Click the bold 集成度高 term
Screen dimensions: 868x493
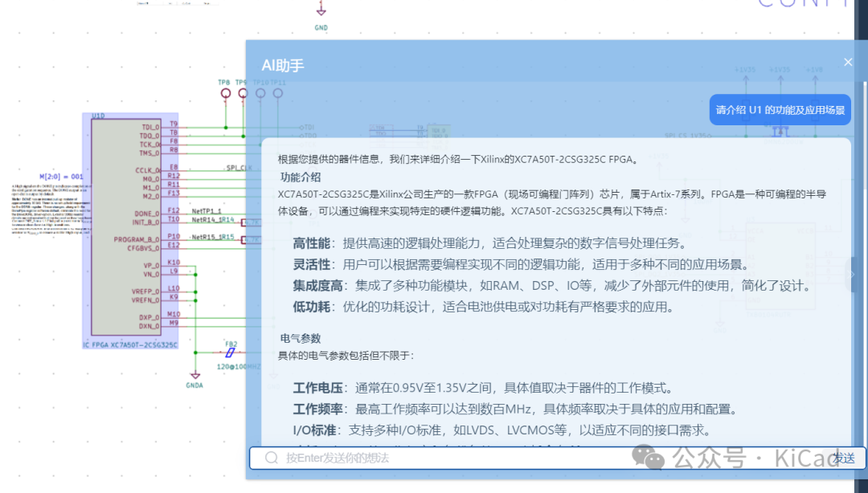[x=317, y=286]
